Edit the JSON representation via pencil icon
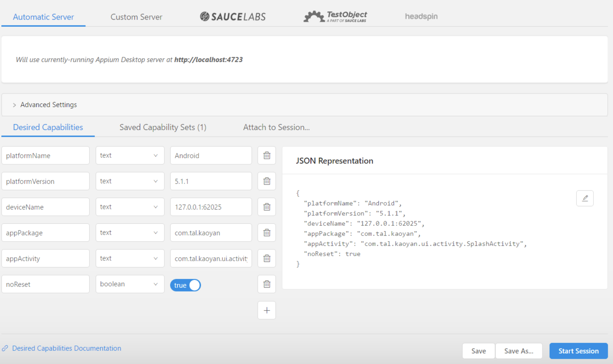 pos(585,198)
